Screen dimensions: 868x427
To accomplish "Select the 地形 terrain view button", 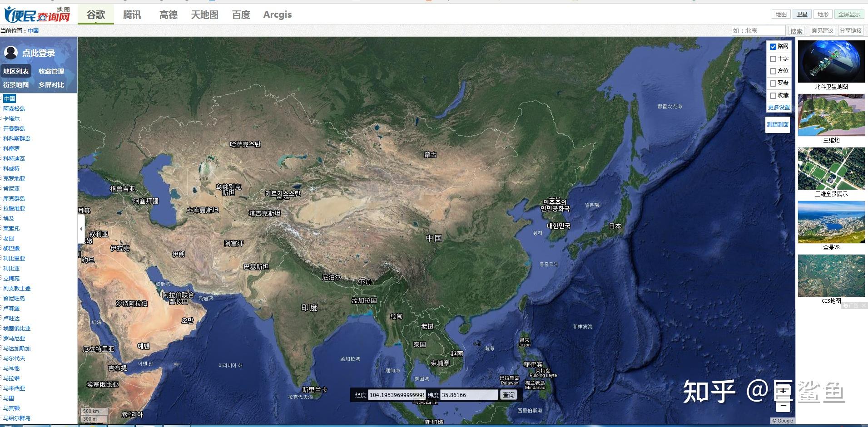I will [x=823, y=15].
